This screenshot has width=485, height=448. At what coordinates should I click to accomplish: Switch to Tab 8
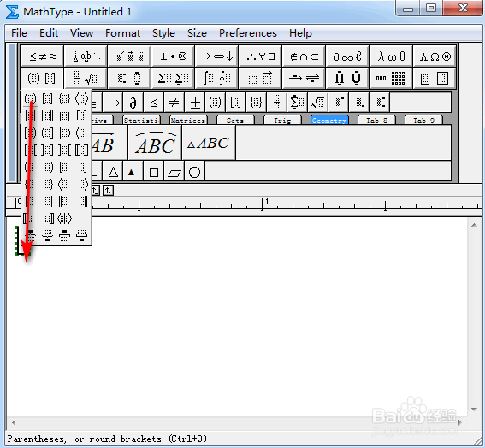376,121
